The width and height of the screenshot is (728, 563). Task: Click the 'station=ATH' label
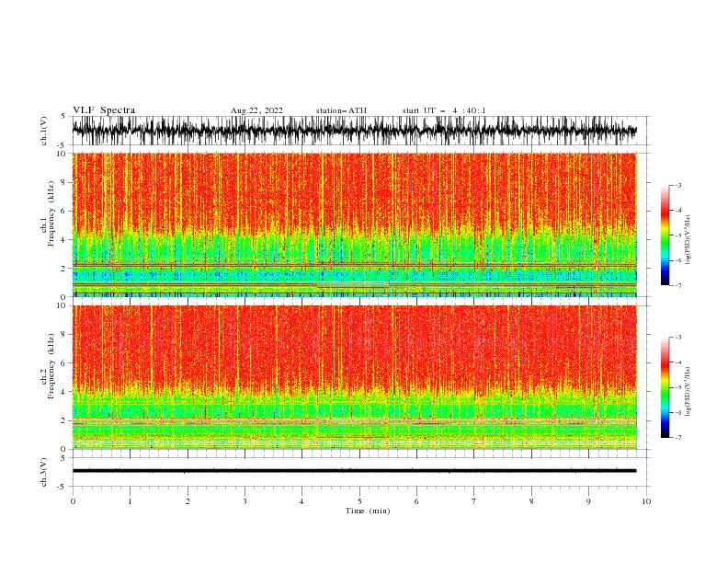tap(341, 110)
